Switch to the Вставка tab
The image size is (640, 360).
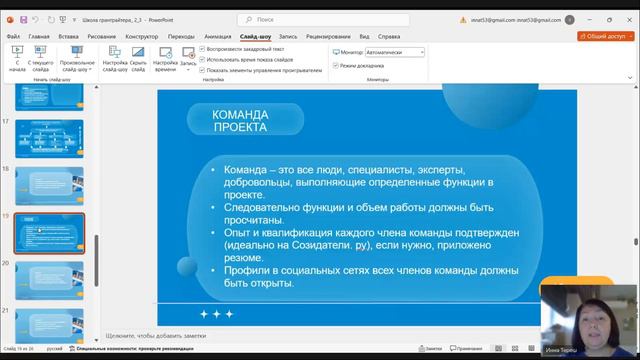tap(68, 36)
